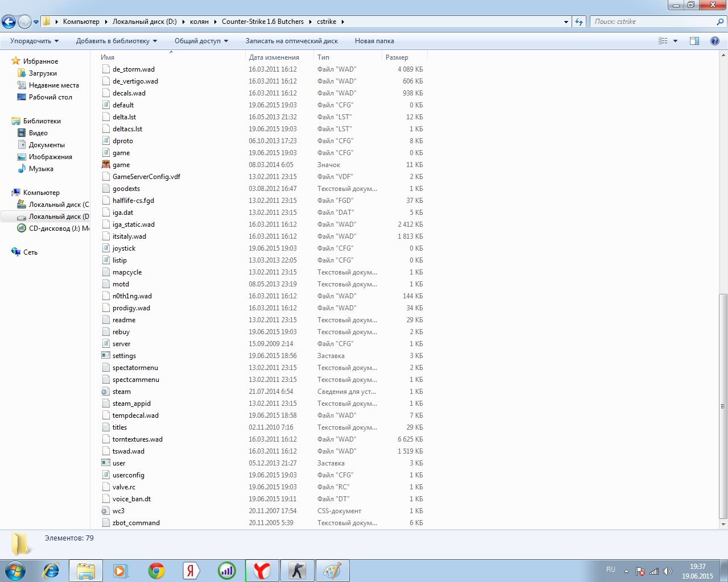Viewport: 728px width, 582px height.
Task: Sort by the 'Размер' column header
Action: (x=396, y=57)
